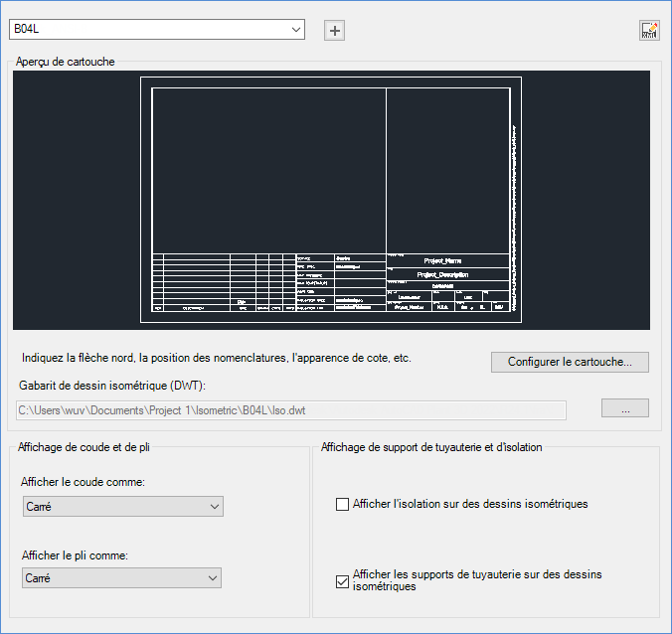Viewport: 672px width, 634px height.
Task: Click the 'Afficher le coude comme:' label
Action: 83,482
